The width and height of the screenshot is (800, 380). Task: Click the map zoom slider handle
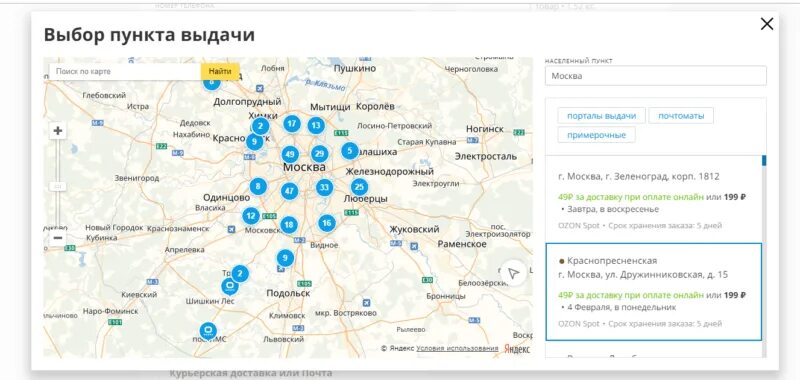point(58,186)
